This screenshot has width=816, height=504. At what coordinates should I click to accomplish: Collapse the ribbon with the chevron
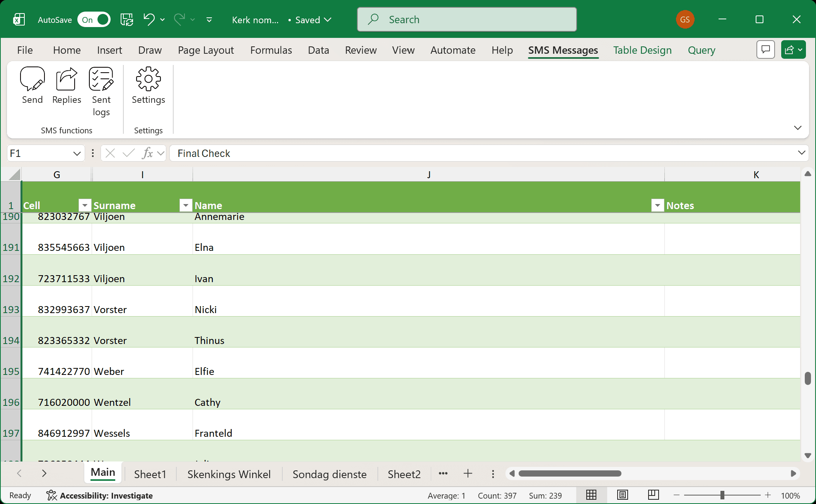click(x=797, y=128)
